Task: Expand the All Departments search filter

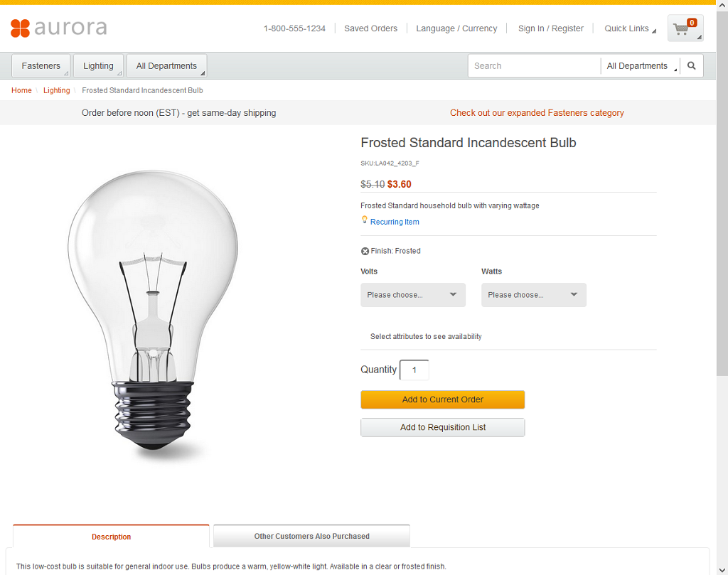Action: tap(641, 66)
